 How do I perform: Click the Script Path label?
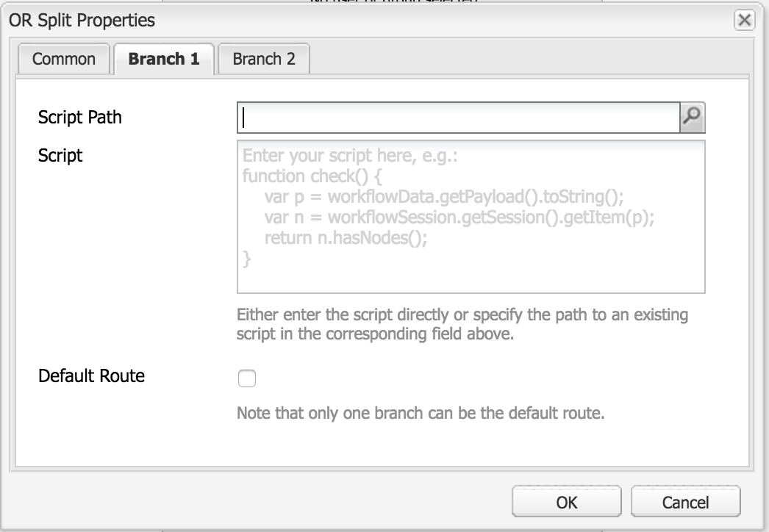click(80, 117)
